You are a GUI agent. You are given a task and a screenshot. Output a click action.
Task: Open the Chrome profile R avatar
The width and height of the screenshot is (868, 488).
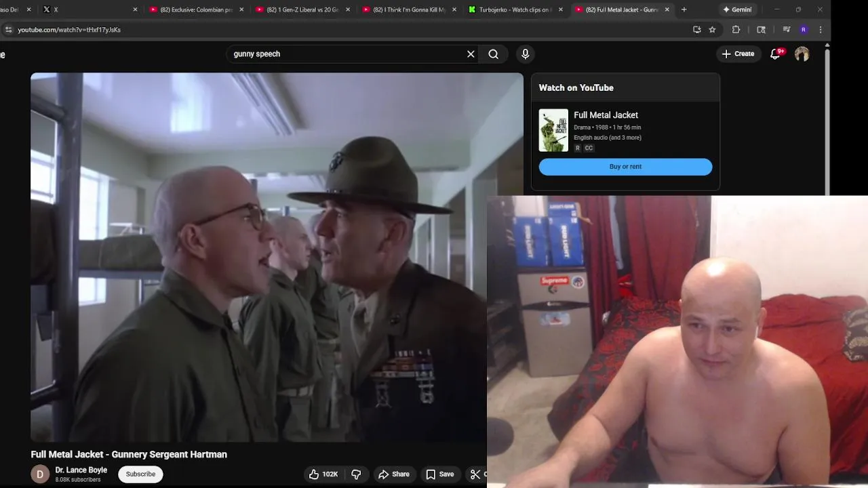(x=804, y=30)
